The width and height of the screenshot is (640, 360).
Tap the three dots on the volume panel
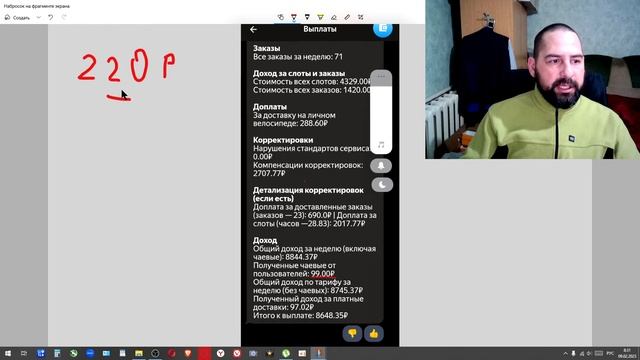(381, 76)
